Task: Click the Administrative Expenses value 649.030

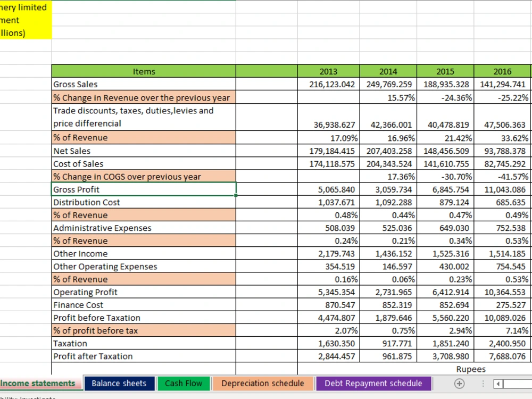Action: (x=445, y=228)
